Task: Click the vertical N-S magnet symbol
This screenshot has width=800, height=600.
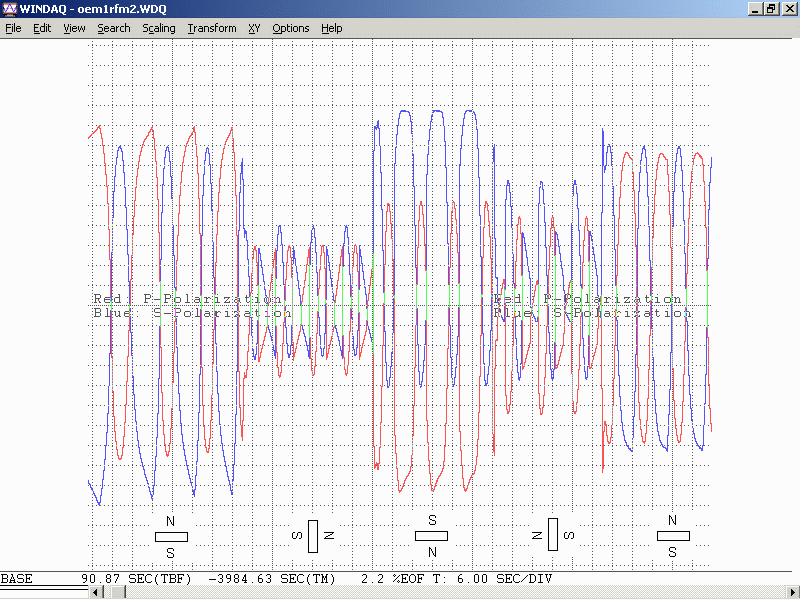Action: (552, 536)
